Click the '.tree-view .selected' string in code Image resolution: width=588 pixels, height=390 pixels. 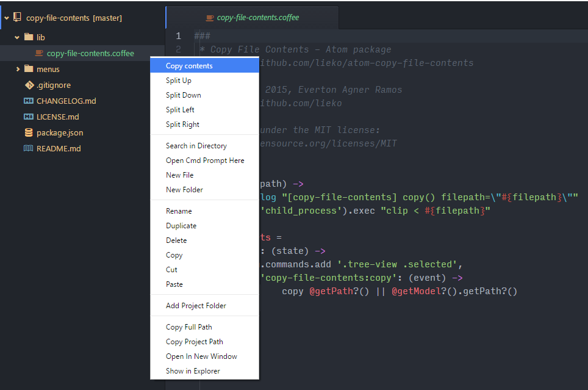[397, 264]
